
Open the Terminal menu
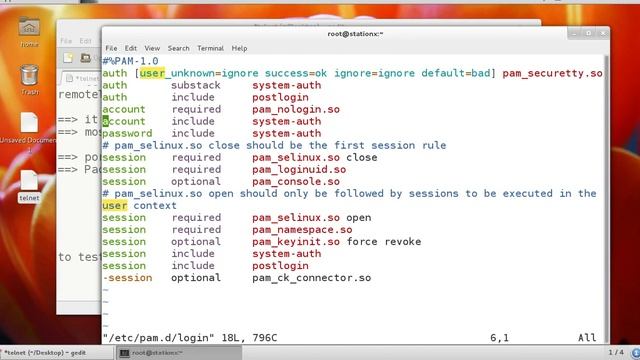click(210, 48)
